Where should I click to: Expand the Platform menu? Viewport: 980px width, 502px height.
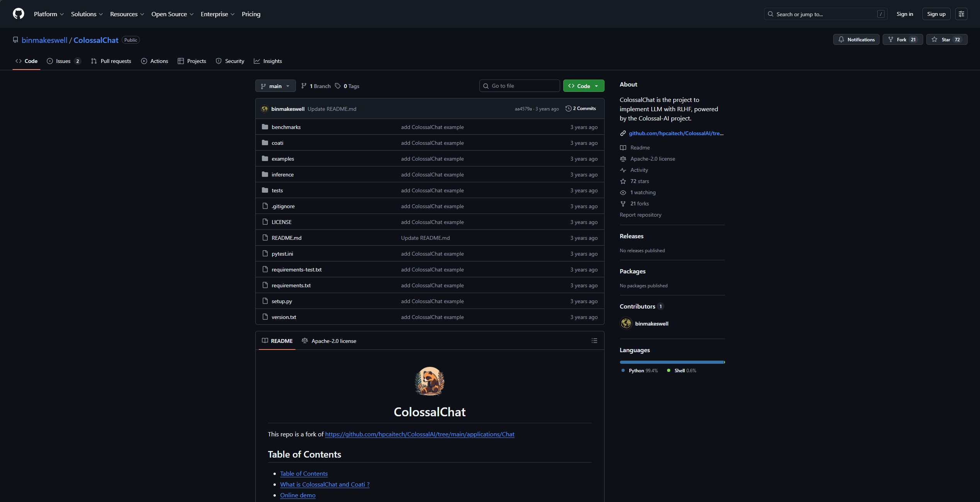click(49, 14)
